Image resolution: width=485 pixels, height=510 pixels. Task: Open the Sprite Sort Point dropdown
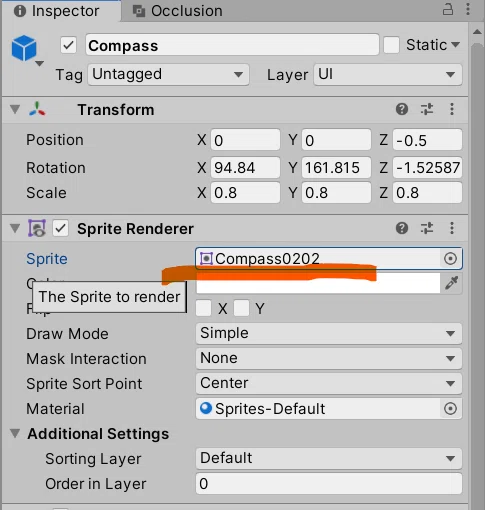coord(329,383)
